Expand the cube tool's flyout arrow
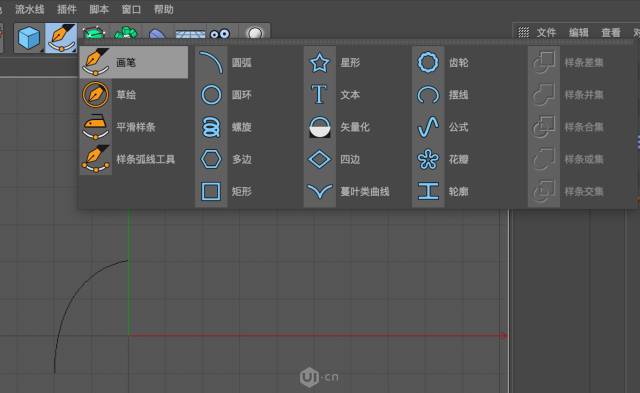This screenshot has width=640, height=393. tap(42, 51)
